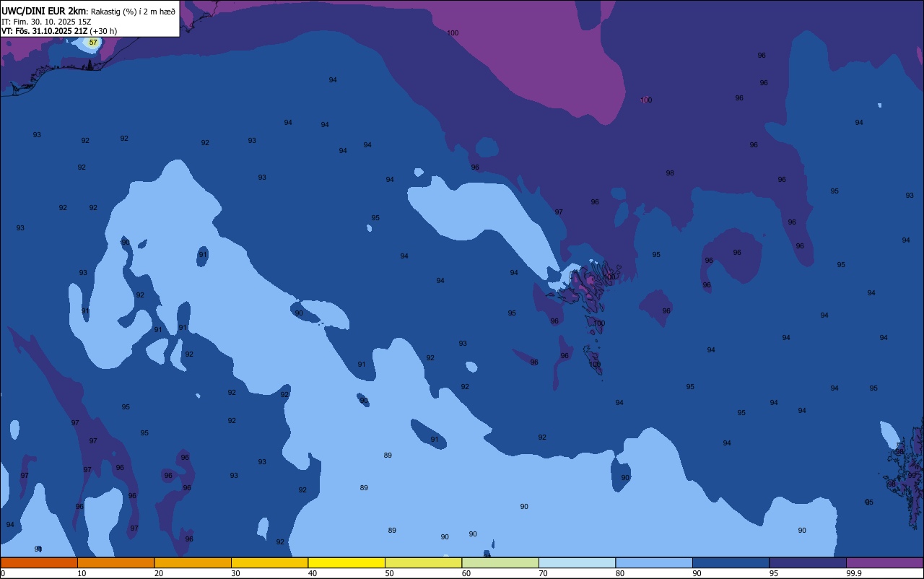The height and width of the screenshot is (579, 924).
Task: Click the legend scale label "20"
Action: click(159, 573)
